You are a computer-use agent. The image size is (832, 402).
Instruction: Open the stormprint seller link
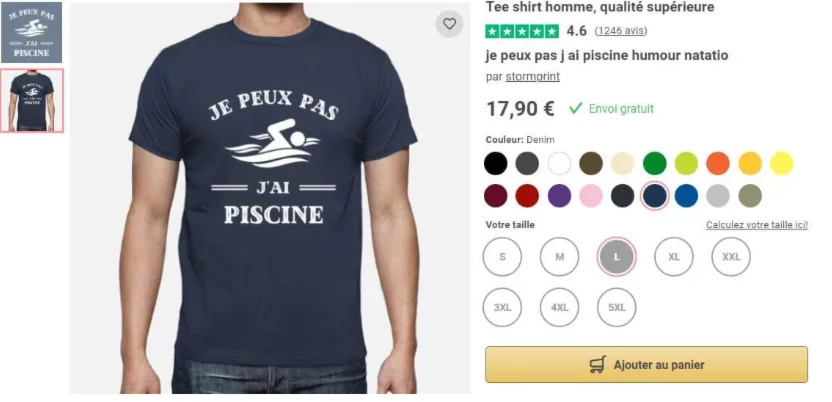click(532, 76)
